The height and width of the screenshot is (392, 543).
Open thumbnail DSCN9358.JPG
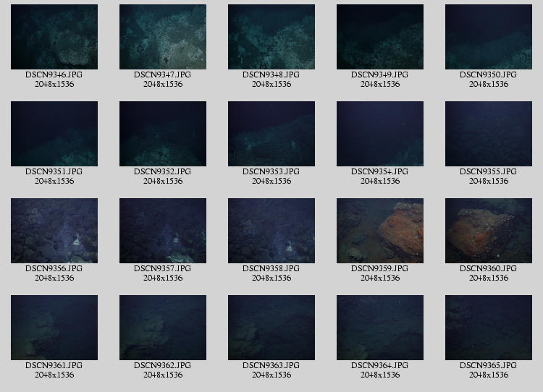pos(271,231)
